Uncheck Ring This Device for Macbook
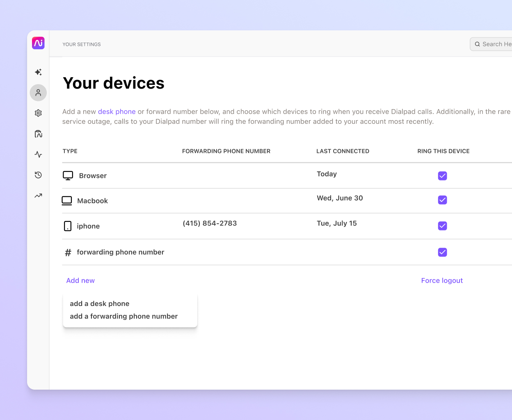This screenshot has height=420, width=512. point(442,200)
